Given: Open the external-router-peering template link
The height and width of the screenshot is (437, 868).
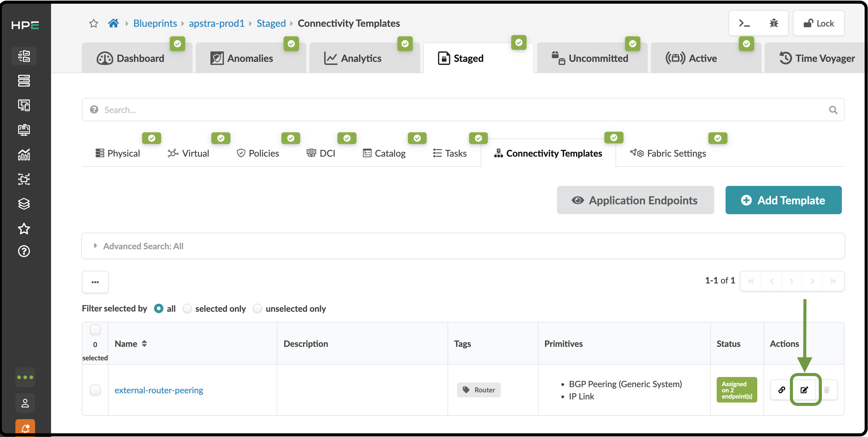Looking at the screenshot, I should [x=159, y=390].
